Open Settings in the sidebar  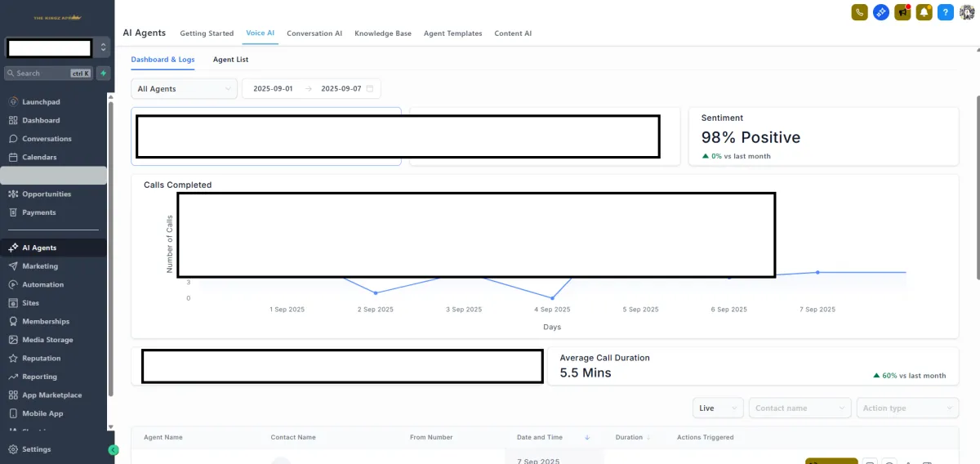point(36,449)
